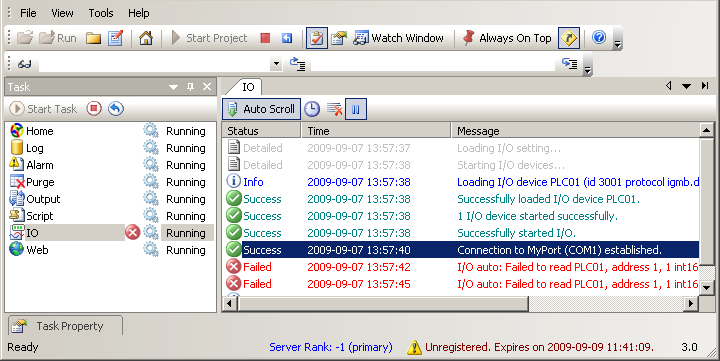Image resolution: width=720 pixels, height=361 pixels.
Task: Click the tab scroll to end arrow
Action: coord(705,85)
